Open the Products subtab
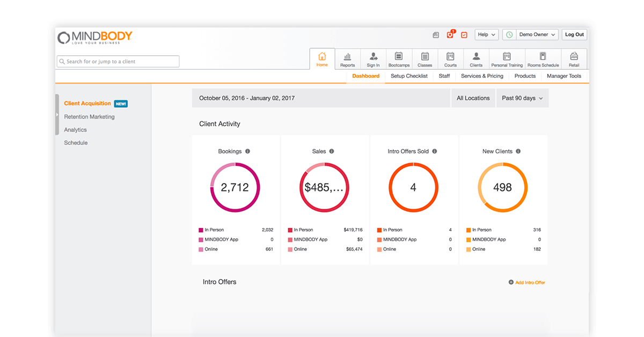The width and height of the screenshot is (644, 337). 525,76
